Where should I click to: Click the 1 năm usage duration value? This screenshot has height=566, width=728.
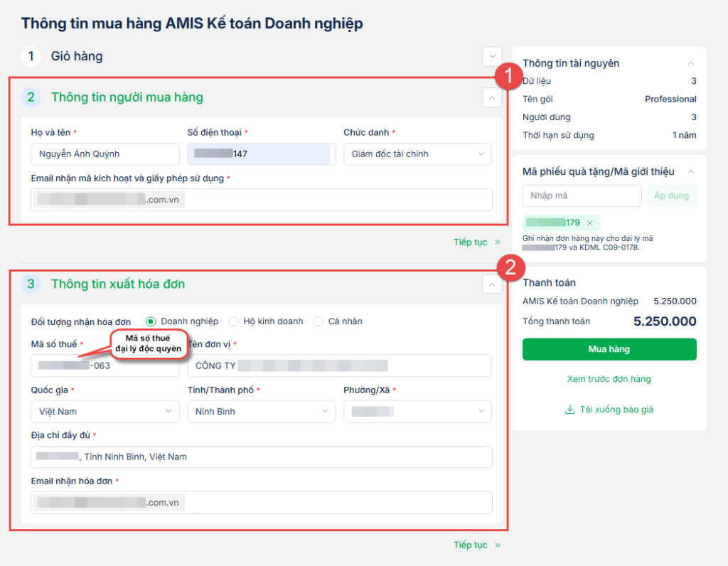685,135
